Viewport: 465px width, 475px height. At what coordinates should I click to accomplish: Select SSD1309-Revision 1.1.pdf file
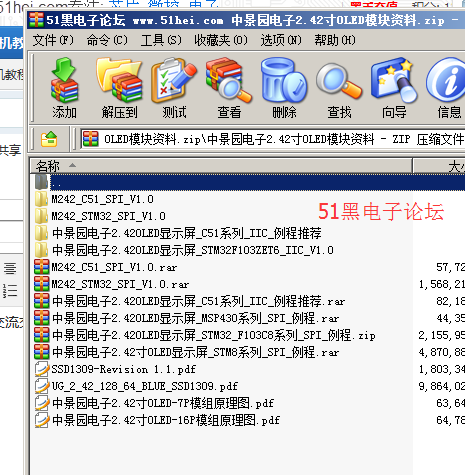(x=123, y=369)
